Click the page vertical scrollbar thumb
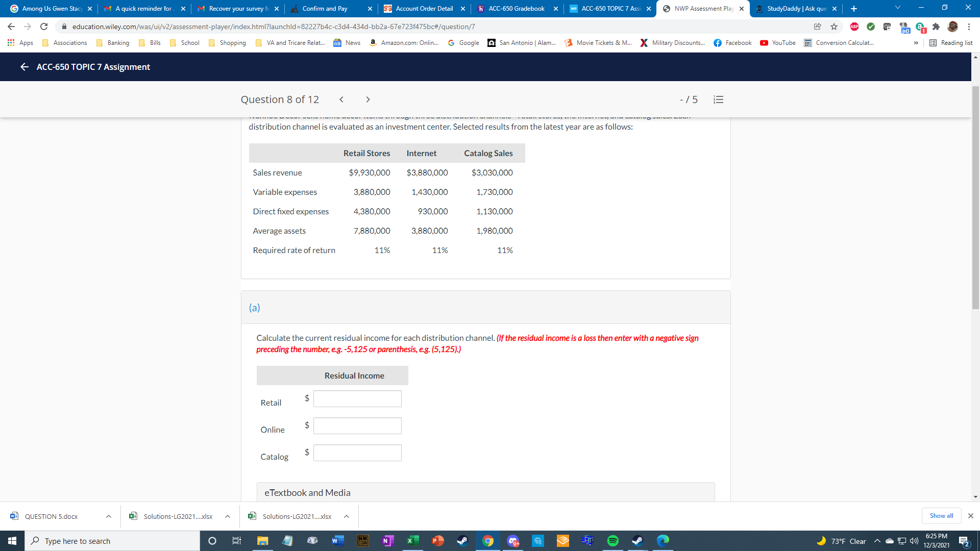 pyautogui.click(x=975, y=197)
